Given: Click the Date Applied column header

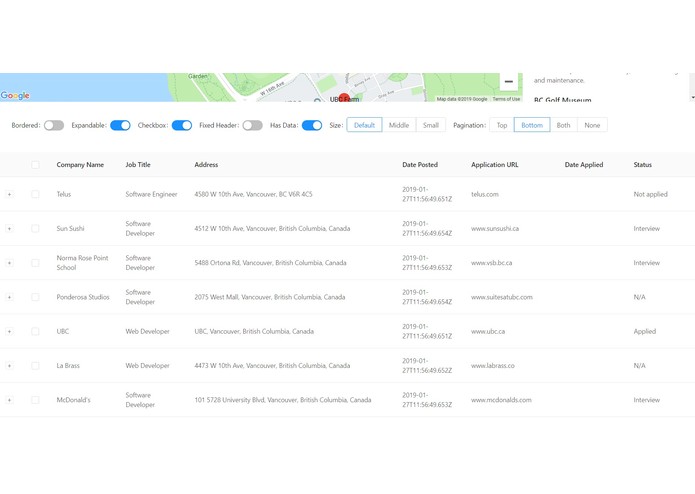Looking at the screenshot, I should 584,164.
